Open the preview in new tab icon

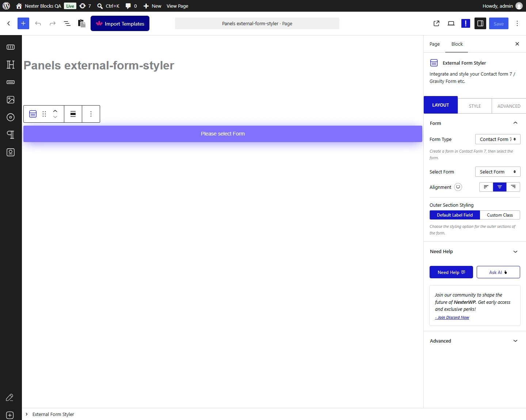[437, 23]
